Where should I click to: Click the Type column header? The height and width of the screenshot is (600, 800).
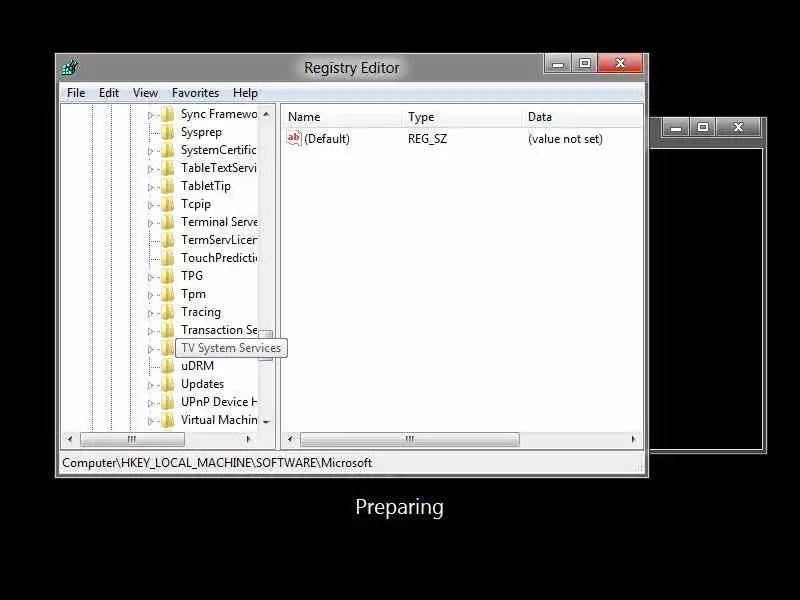[x=463, y=117]
